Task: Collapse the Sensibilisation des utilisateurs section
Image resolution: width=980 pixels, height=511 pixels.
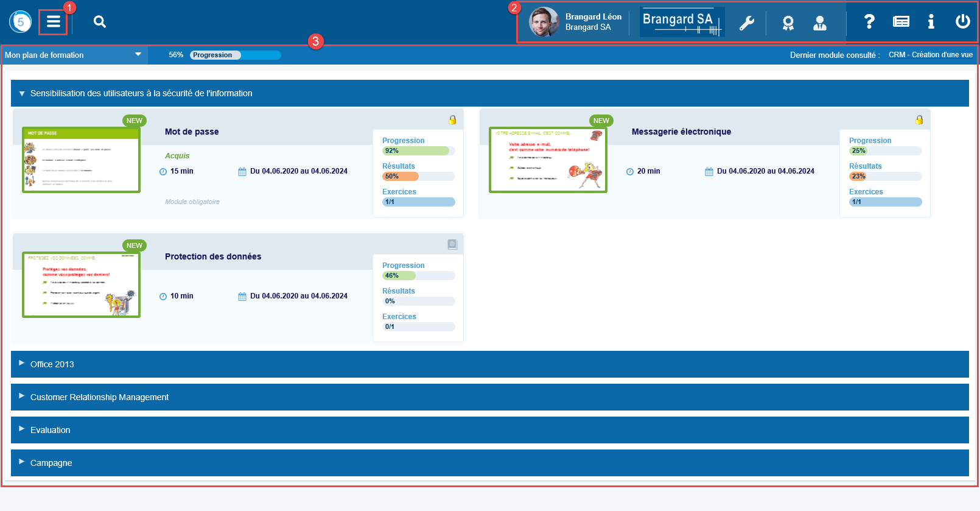Action: (23, 94)
